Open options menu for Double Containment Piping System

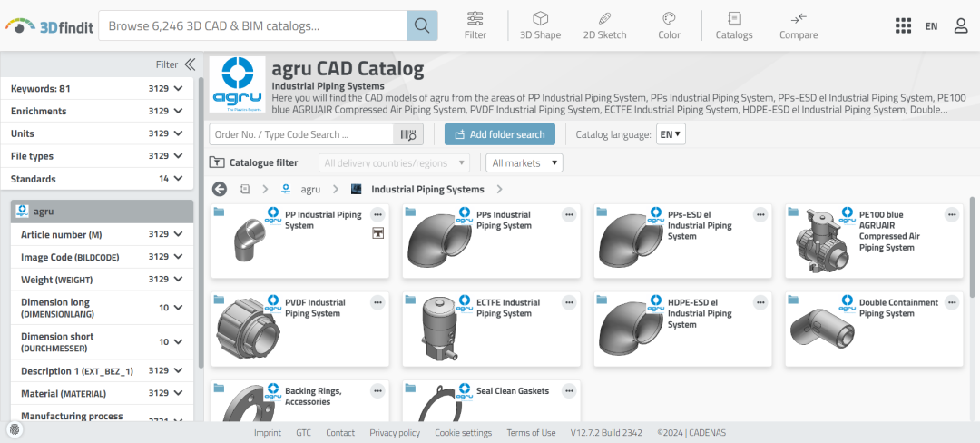(951, 302)
